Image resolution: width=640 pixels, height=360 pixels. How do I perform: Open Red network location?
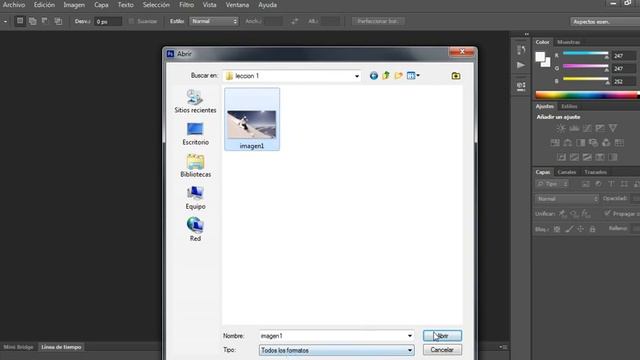click(x=195, y=230)
